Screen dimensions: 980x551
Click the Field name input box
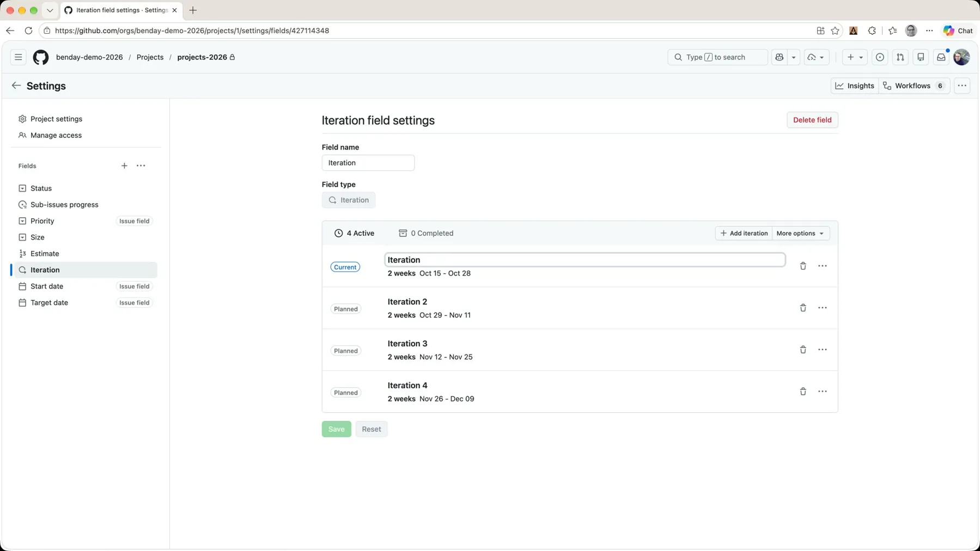tap(368, 163)
